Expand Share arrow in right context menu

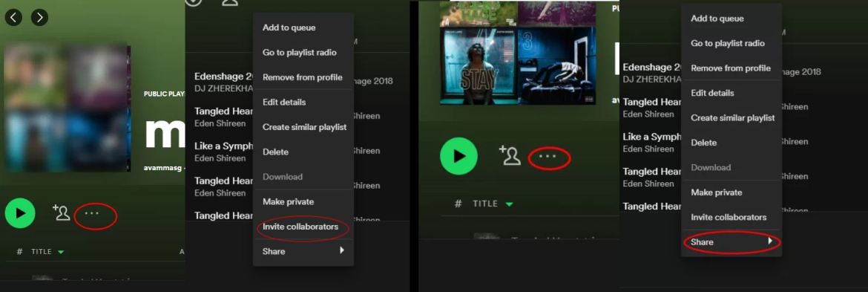tap(770, 241)
